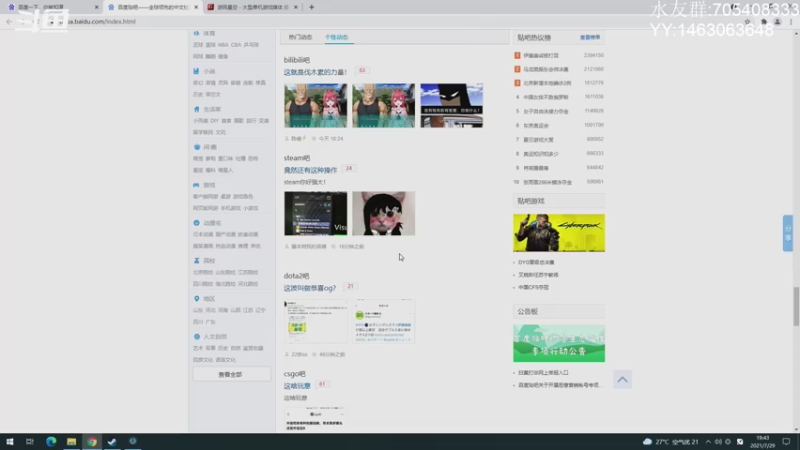The width and height of the screenshot is (800, 450).
Task: Open the weather widget in taskbar
Action: [670, 442]
